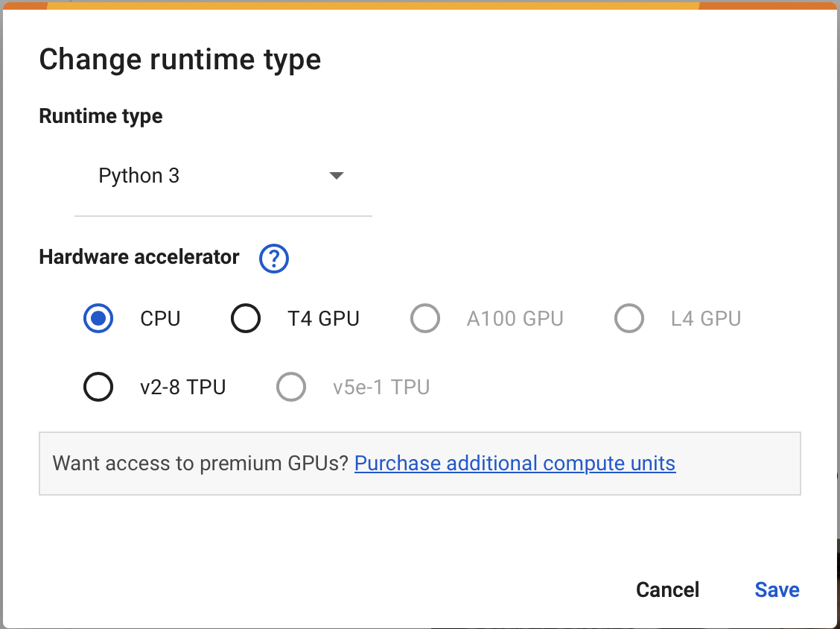Screen dimensions: 840x629
Task: Choose the v5e-1 TPU option
Action: tap(291, 387)
